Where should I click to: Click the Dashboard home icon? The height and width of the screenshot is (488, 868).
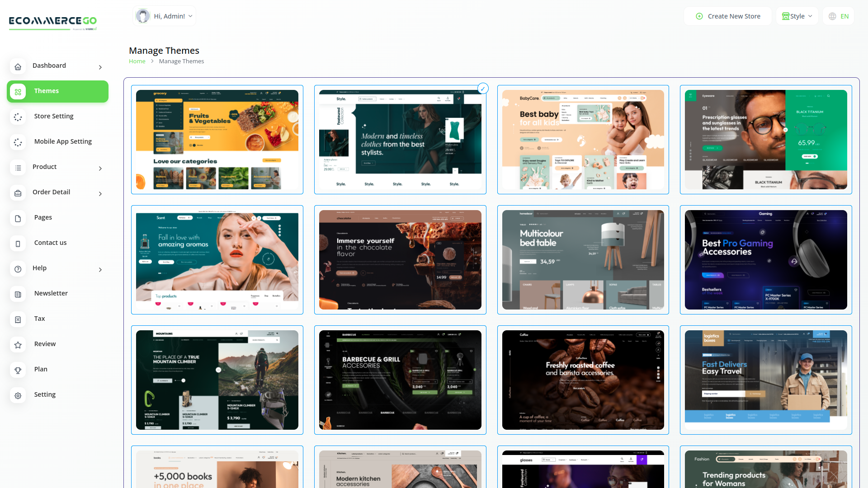[x=18, y=67]
